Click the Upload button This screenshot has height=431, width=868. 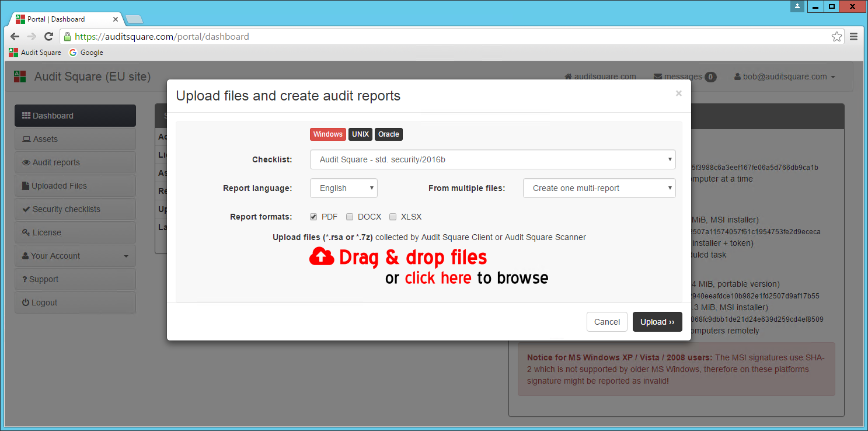pos(657,322)
